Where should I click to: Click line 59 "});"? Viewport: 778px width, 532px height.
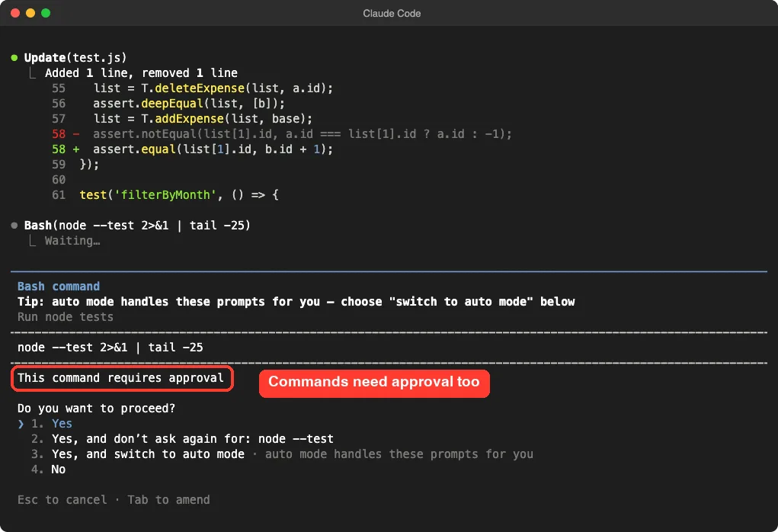click(x=89, y=165)
